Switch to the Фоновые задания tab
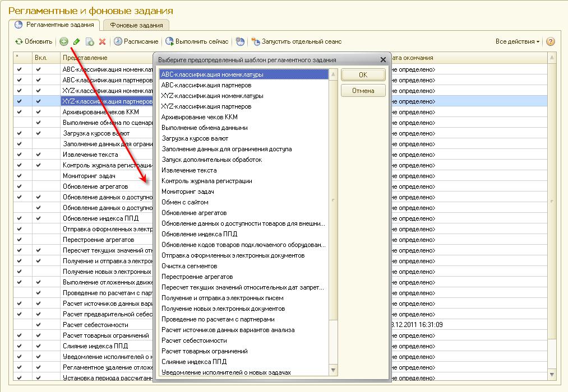The width and height of the screenshot is (568, 392). (136, 25)
